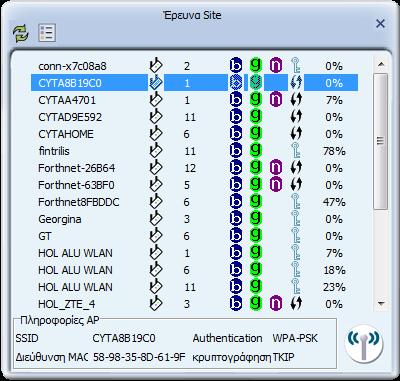Click the WPS arrows icon for CYTAHOME
The height and width of the screenshot is (381, 400).
(296, 134)
